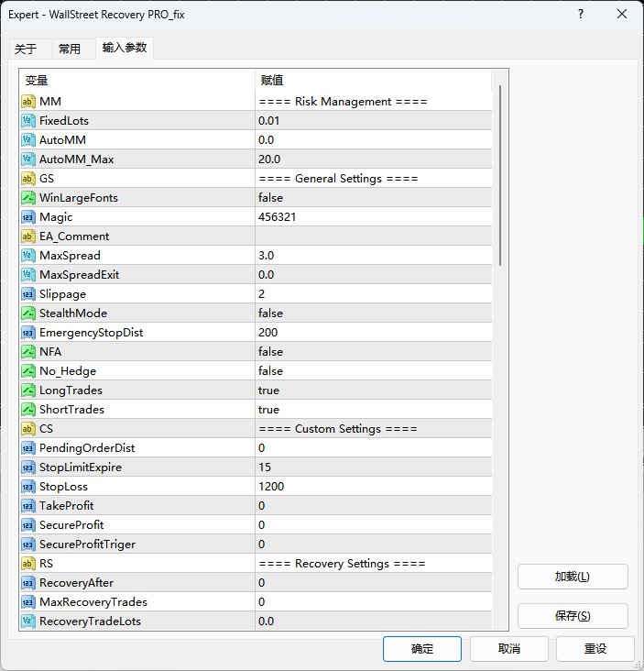
Task: Click the string icon beside MM
Action: (x=27, y=102)
